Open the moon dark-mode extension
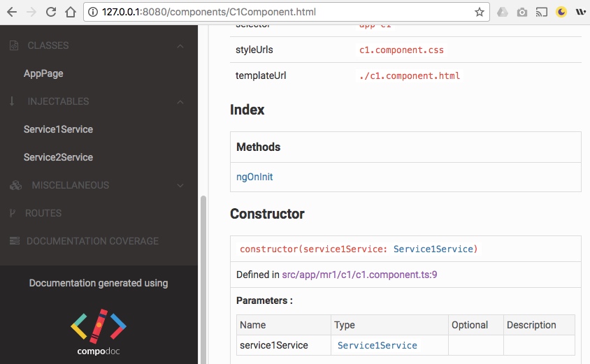This screenshot has width=590, height=364. tap(561, 12)
